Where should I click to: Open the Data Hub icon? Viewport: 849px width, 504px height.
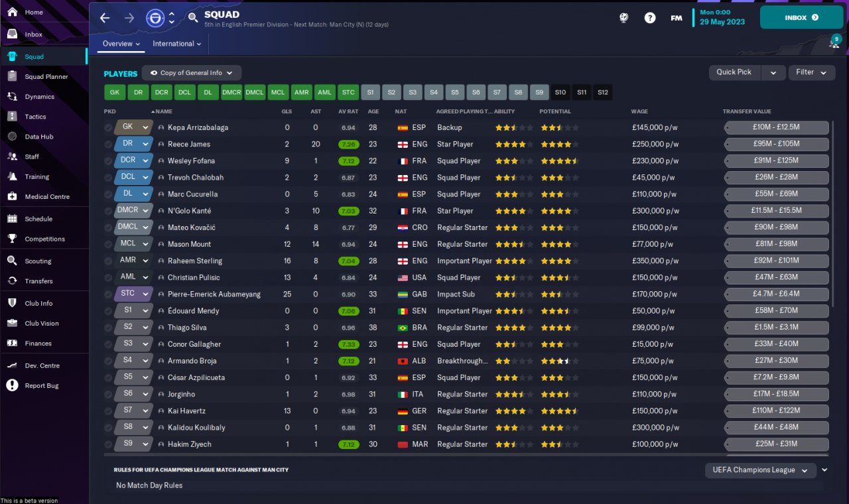(x=12, y=136)
